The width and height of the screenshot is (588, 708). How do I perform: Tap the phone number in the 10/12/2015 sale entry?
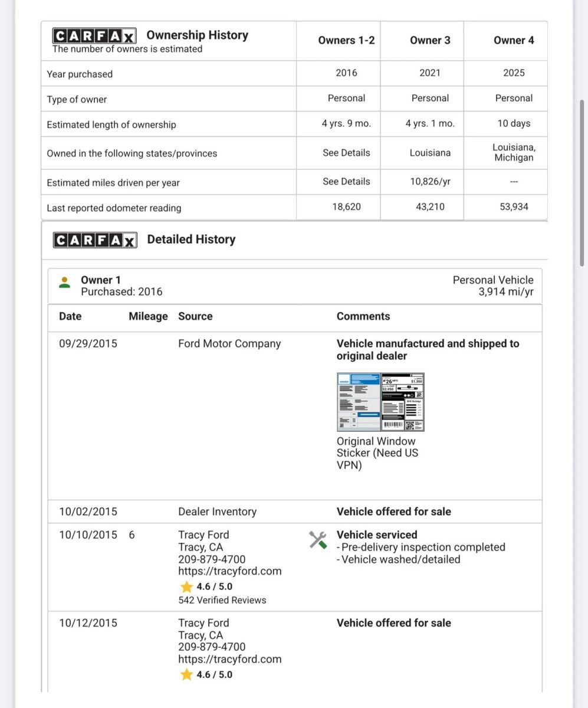point(212,647)
